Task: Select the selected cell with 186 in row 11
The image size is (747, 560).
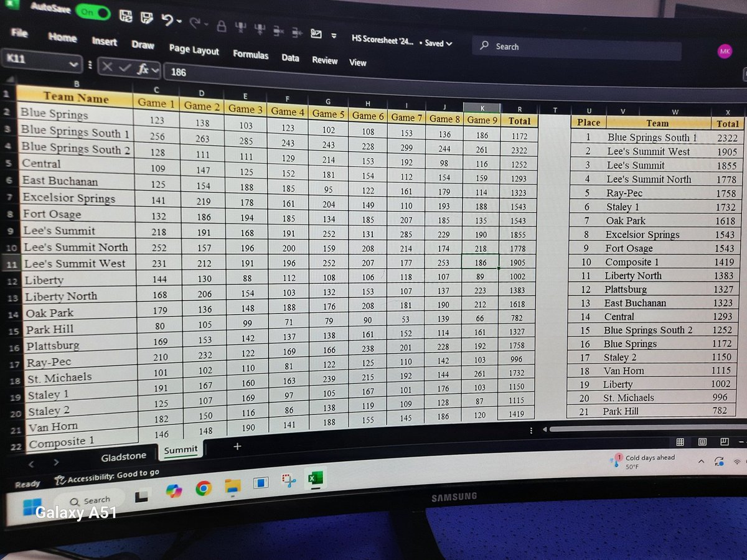Action: point(481,263)
